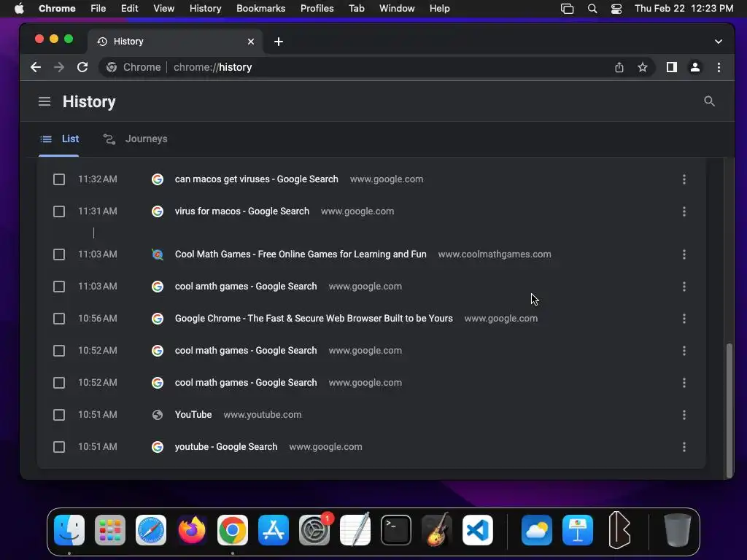Open the YouTube history link
Viewport: 747px width, 560px height.
coord(193,414)
